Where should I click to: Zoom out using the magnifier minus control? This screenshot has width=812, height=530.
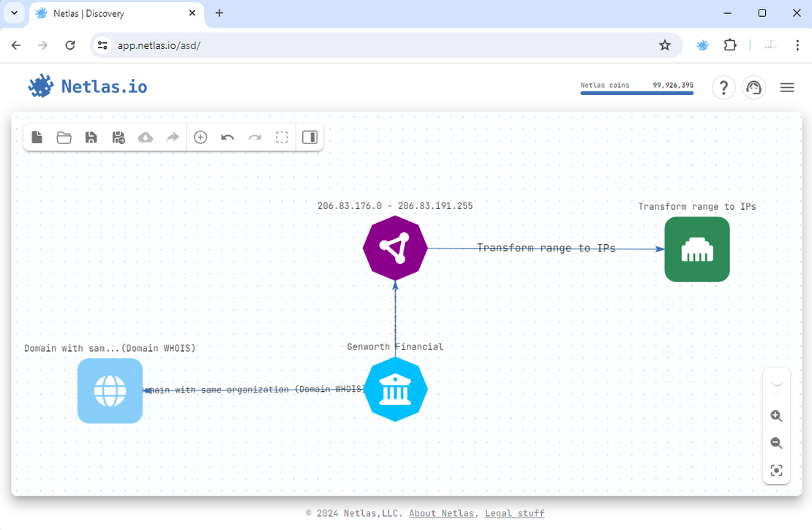(x=776, y=443)
